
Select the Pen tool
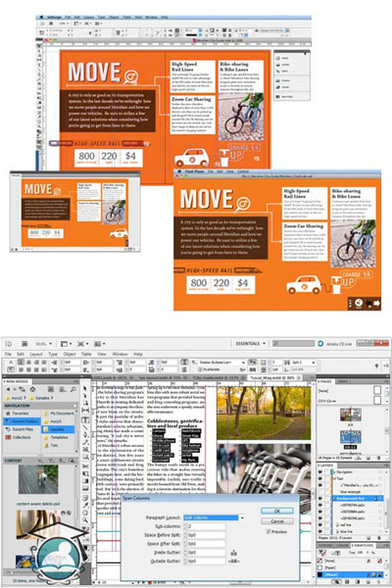click(85, 434)
